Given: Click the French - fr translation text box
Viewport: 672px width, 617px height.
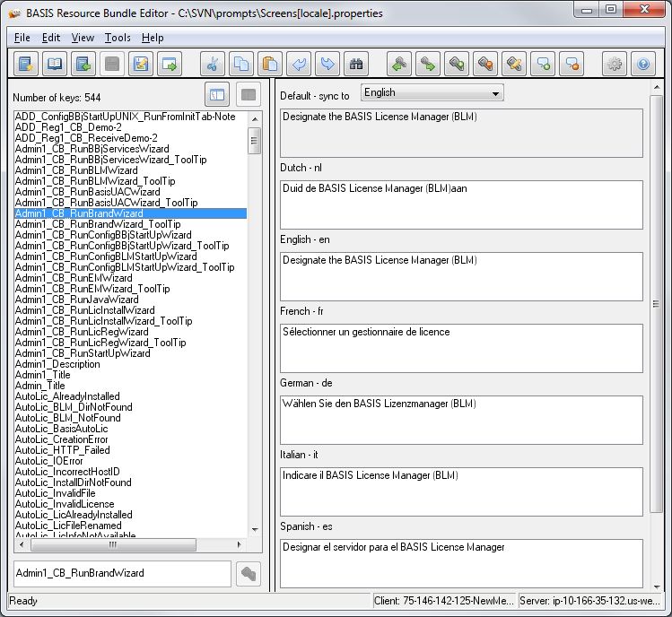Looking at the screenshot, I should tap(461, 348).
